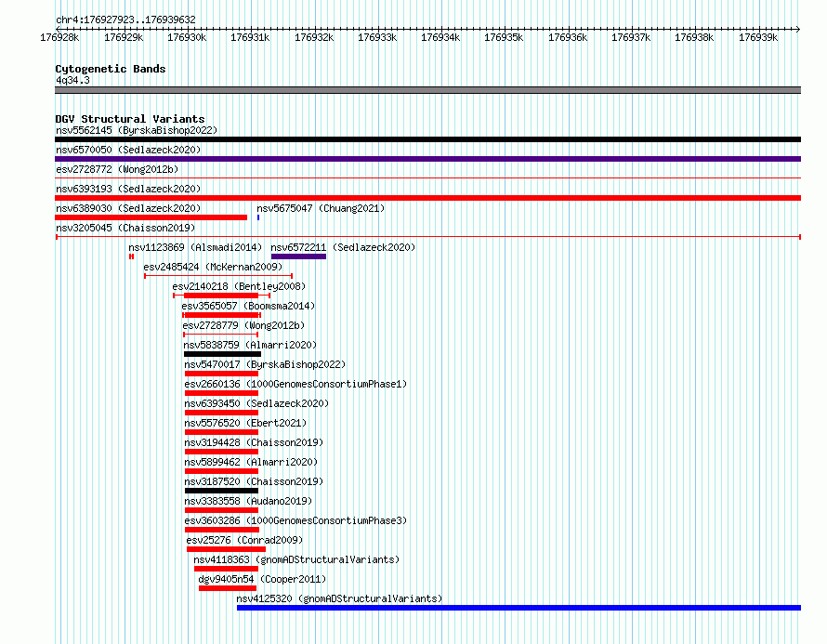
Task: Click nsv6393450 (Sedlazeck2020) label
Action: coord(256,403)
